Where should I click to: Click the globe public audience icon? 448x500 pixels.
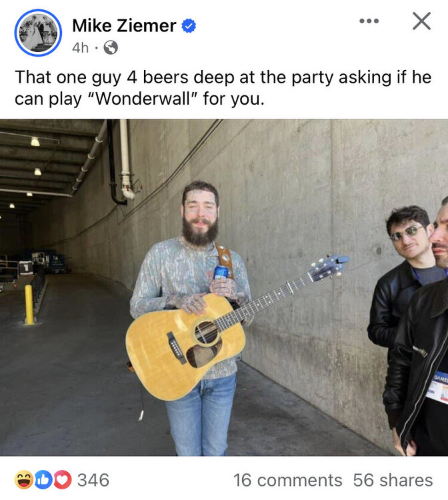(x=111, y=48)
